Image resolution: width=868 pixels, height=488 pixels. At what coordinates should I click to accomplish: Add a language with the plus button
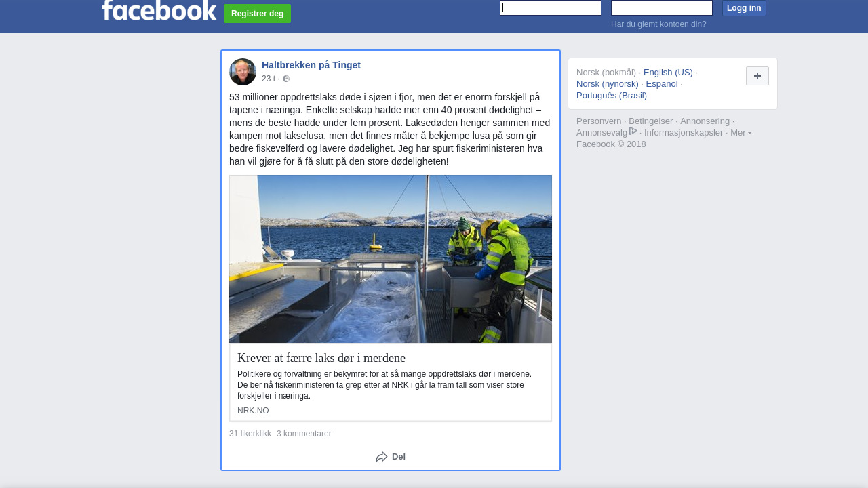pos(757,76)
